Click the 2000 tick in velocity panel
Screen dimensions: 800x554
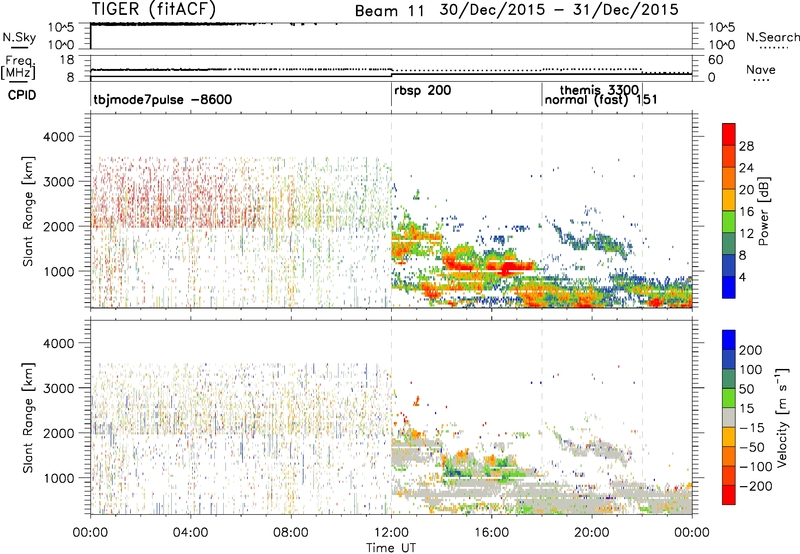(58, 433)
